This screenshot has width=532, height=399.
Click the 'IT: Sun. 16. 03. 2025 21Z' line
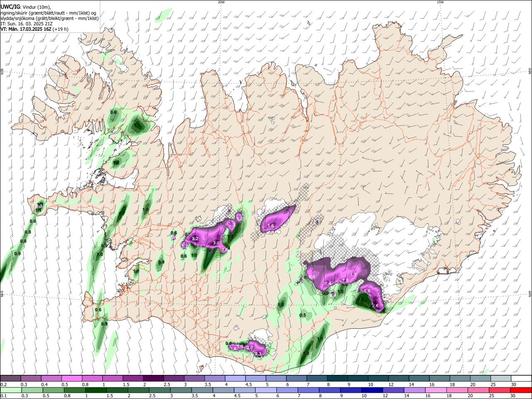coord(26,24)
